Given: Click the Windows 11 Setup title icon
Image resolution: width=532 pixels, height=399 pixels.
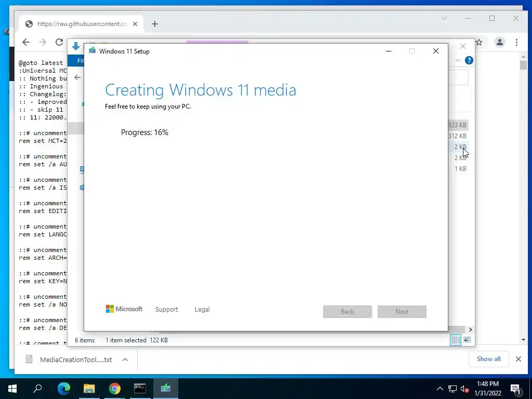Looking at the screenshot, I should (x=92, y=51).
